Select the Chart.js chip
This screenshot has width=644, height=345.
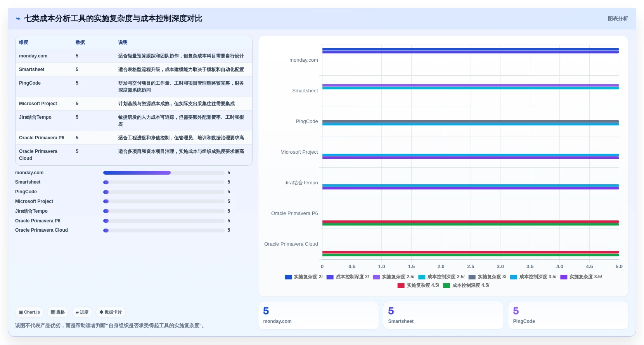tap(29, 312)
